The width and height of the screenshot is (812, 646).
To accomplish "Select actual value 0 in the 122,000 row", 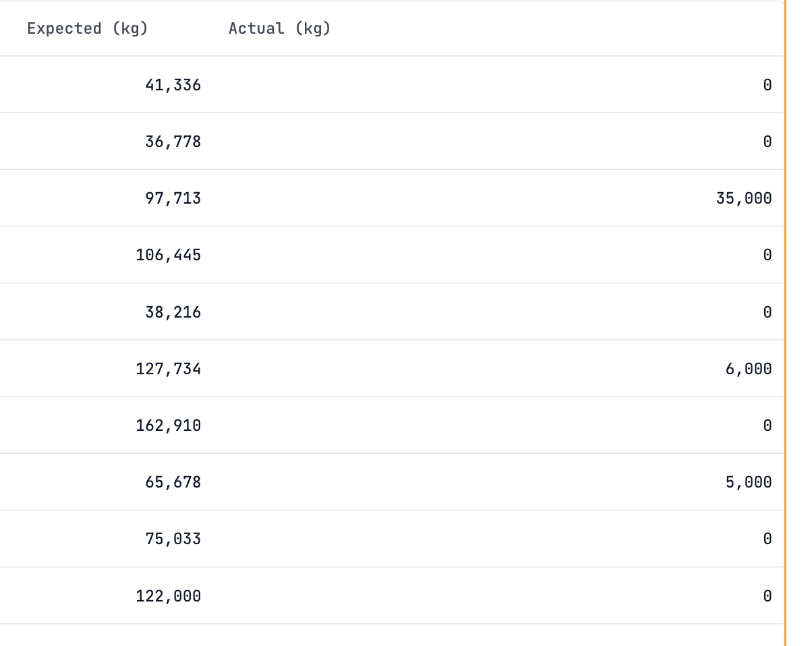I will (767, 596).
